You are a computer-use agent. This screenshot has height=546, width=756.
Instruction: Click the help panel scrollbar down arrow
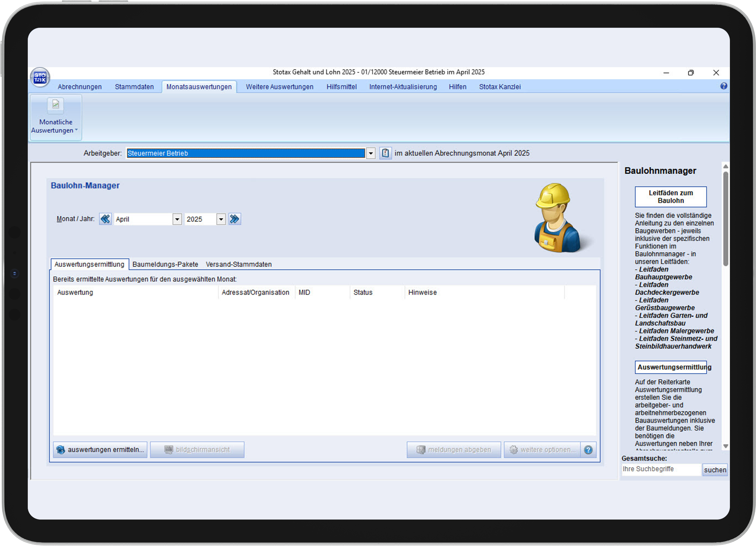tap(726, 446)
